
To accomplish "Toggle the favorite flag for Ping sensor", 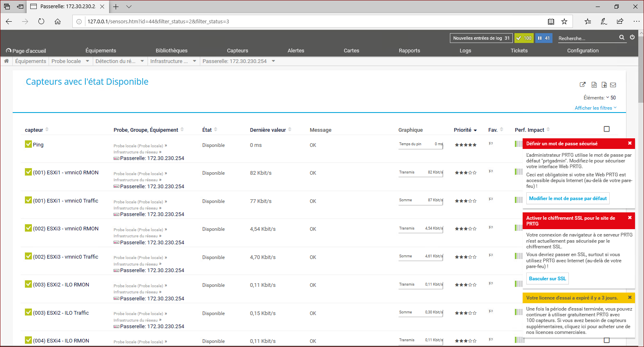I will pos(491,144).
